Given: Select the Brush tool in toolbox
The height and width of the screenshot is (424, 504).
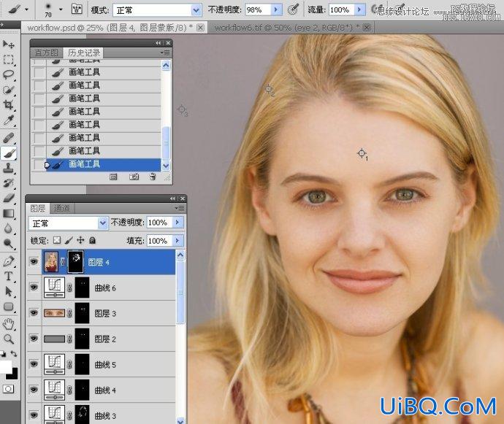Looking at the screenshot, I should coord(8,153).
